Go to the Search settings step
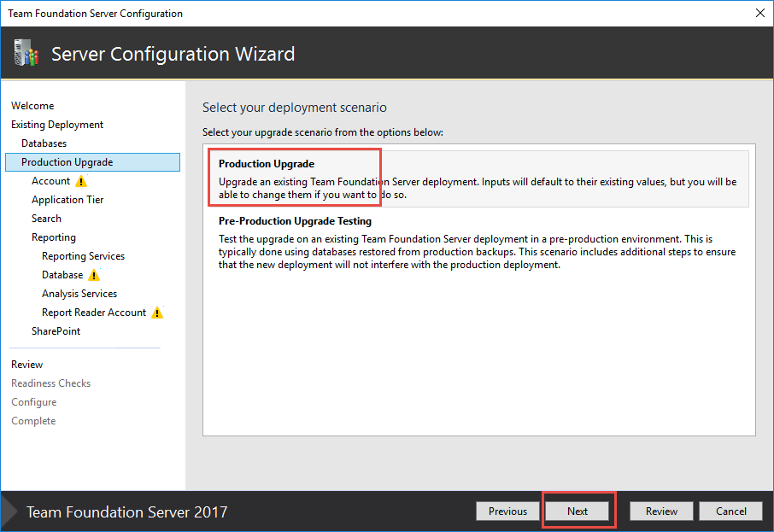This screenshot has height=532, width=774. (46, 219)
